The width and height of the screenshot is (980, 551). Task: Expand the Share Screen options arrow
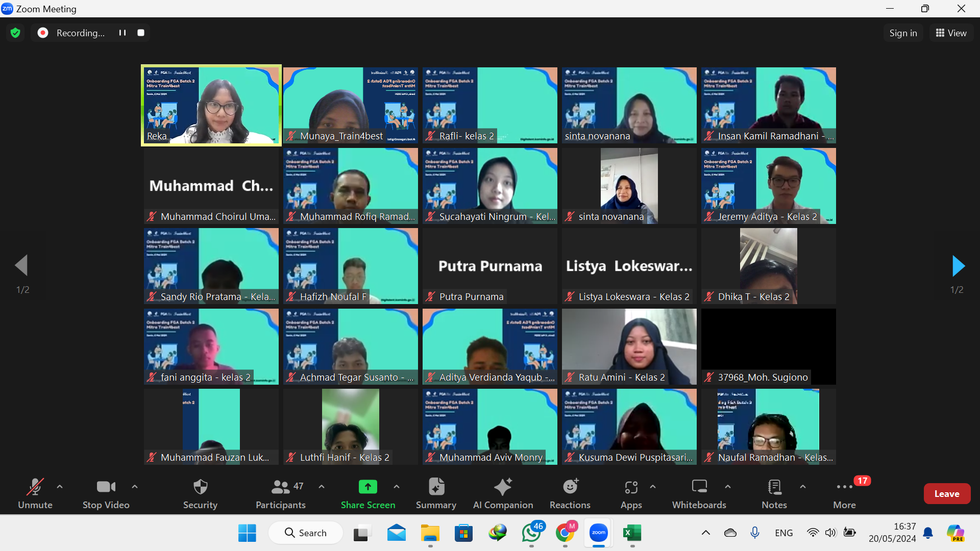[397, 487]
